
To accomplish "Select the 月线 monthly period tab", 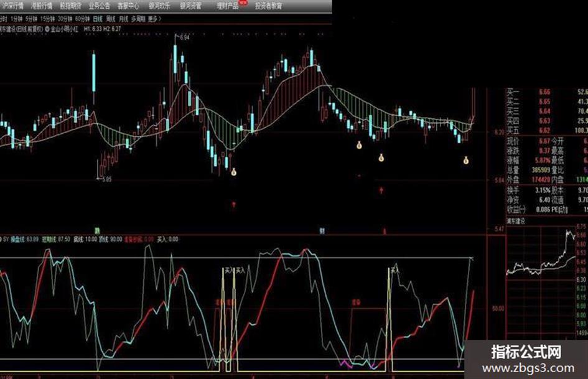I will coord(123,19).
